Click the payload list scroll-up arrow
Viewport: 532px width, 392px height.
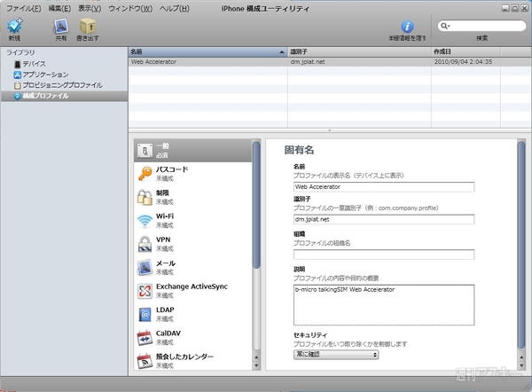click(256, 357)
